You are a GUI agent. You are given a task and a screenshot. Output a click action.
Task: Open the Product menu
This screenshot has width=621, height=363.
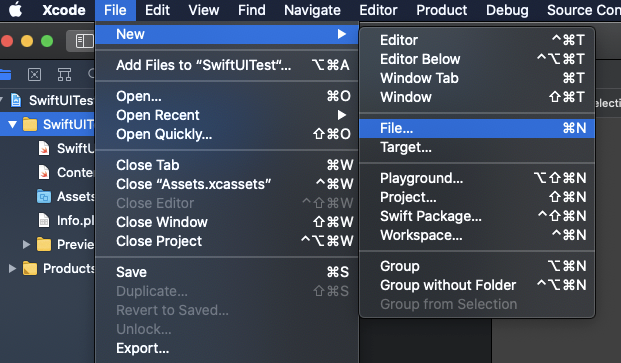click(x=441, y=10)
